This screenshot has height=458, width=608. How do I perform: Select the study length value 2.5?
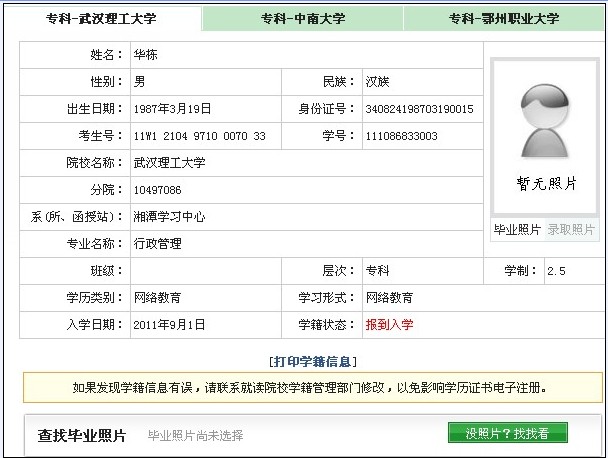click(x=556, y=271)
